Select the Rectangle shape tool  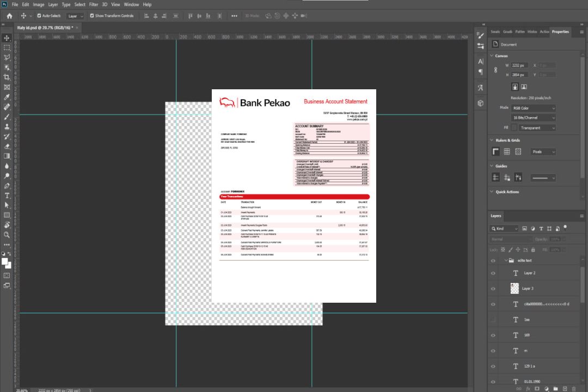[x=7, y=215]
